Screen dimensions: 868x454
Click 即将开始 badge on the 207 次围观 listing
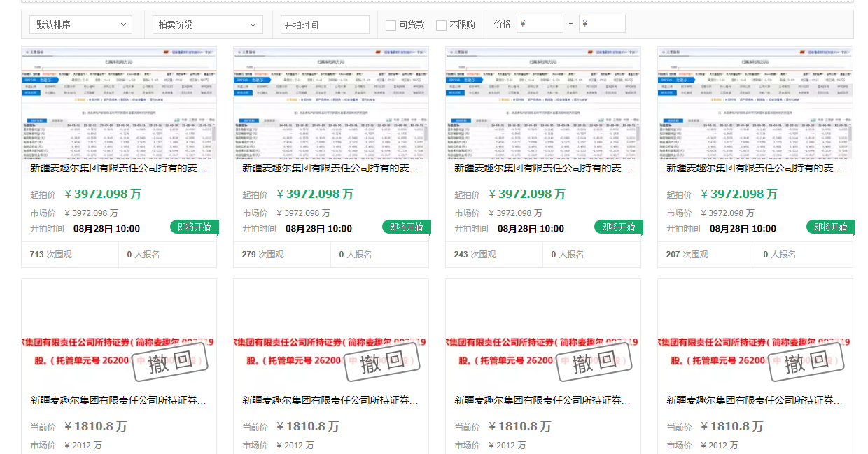point(831,227)
